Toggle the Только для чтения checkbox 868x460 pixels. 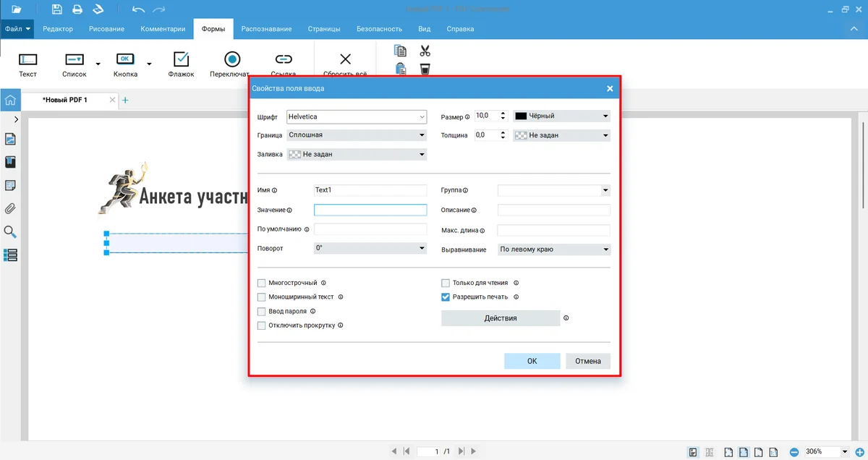446,283
